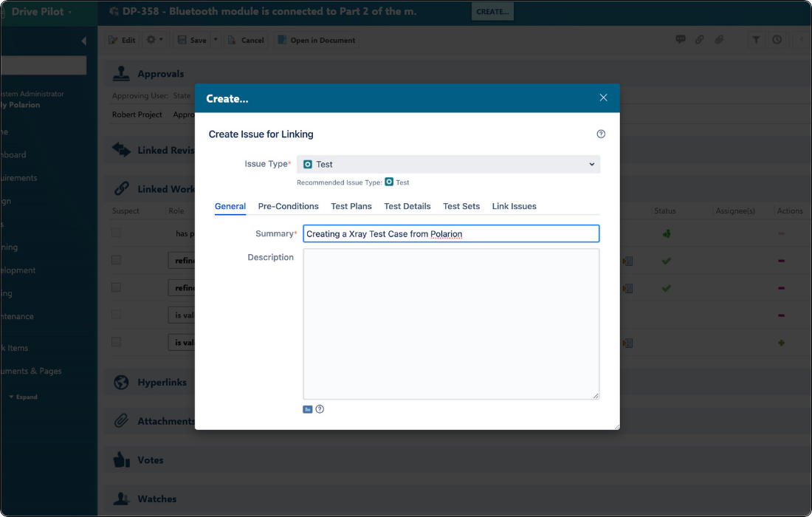Open history via clock icon
812x517 pixels.
click(777, 39)
